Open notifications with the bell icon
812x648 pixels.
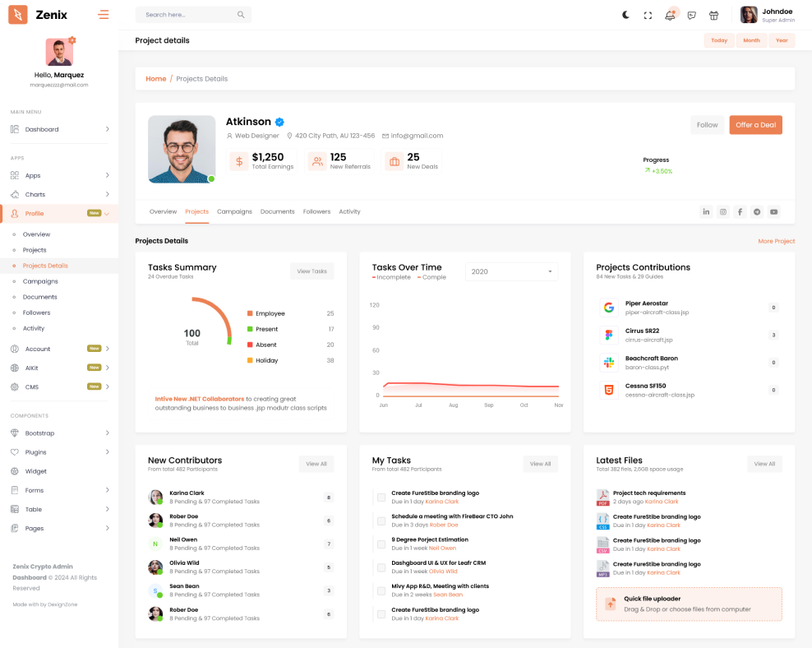tap(670, 15)
